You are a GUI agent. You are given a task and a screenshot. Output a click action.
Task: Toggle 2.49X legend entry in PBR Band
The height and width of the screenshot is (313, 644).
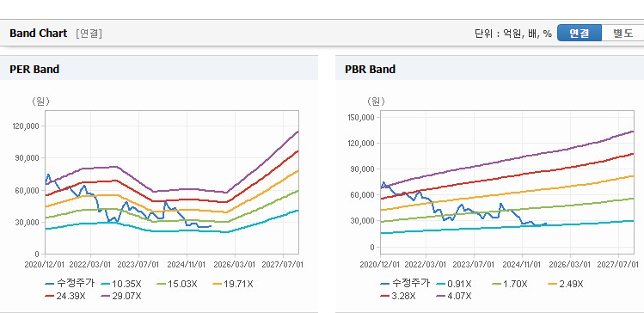click(566, 284)
